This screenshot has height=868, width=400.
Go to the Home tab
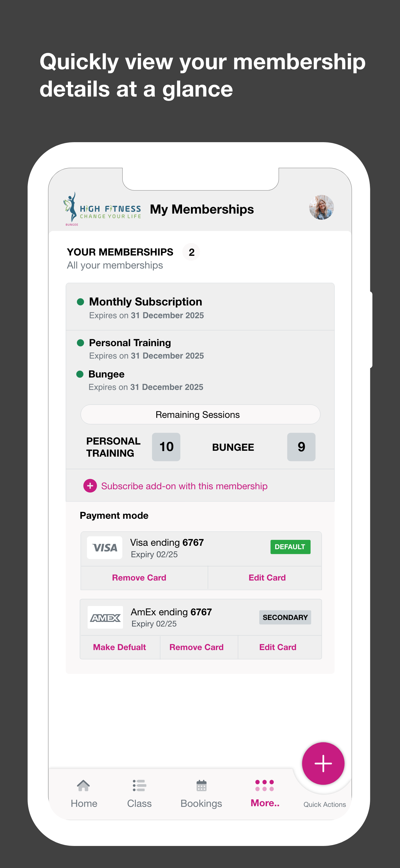point(84,793)
